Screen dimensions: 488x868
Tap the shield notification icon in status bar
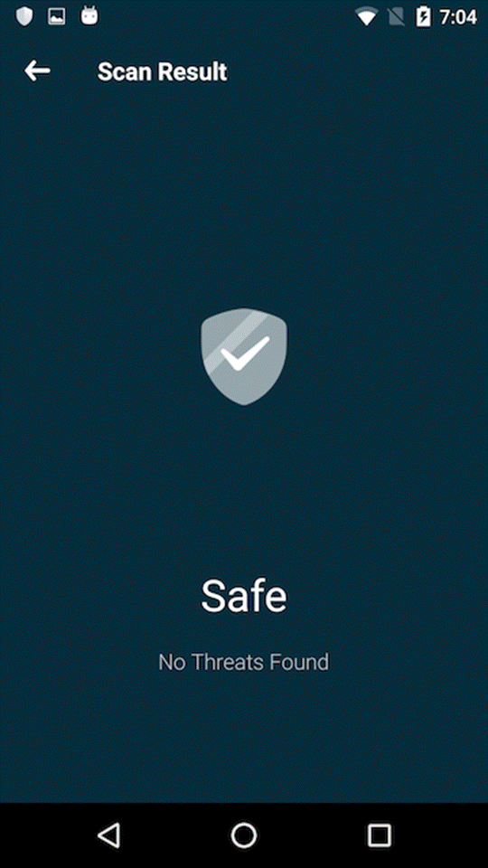pyautogui.click(x=24, y=16)
